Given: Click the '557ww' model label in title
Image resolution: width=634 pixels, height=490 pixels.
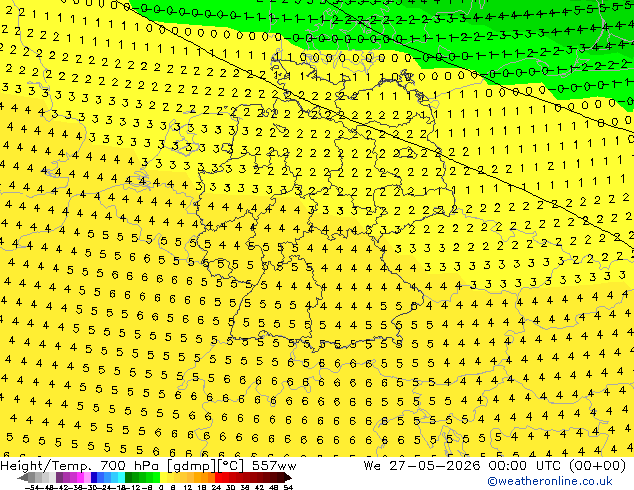Looking at the screenshot, I should click(274, 466).
